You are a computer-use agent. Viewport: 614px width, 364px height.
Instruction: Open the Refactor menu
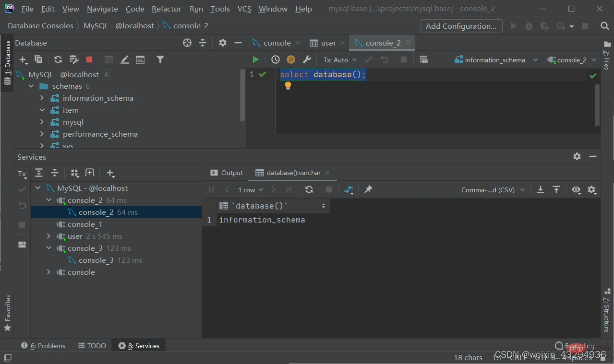(167, 9)
